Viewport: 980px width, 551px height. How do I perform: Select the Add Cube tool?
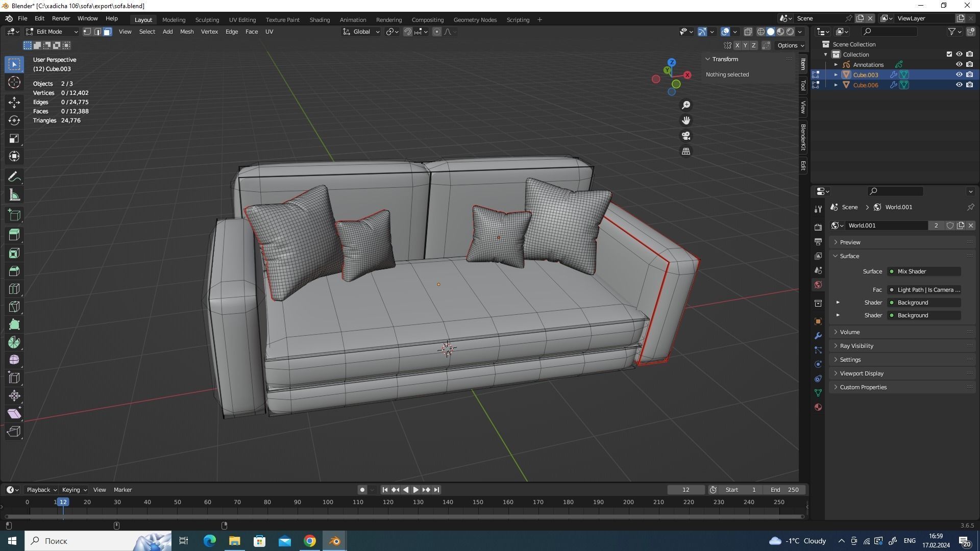tap(14, 215)
